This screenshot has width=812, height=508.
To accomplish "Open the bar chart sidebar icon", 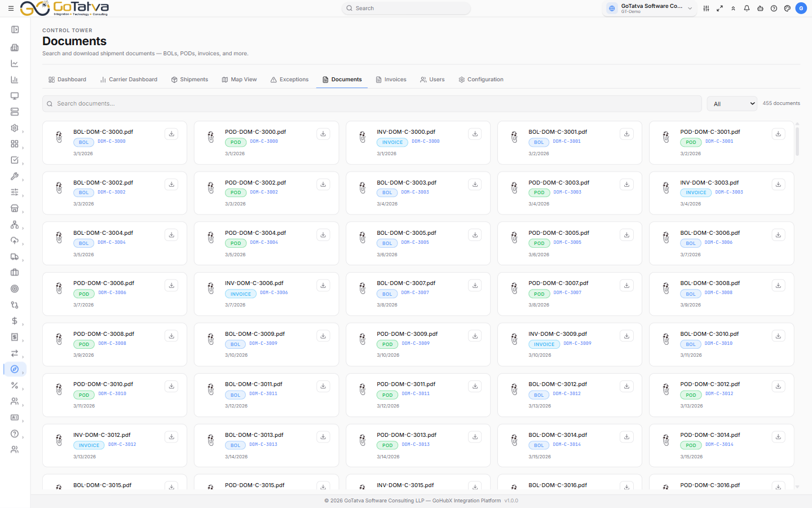I will point(15,80).
